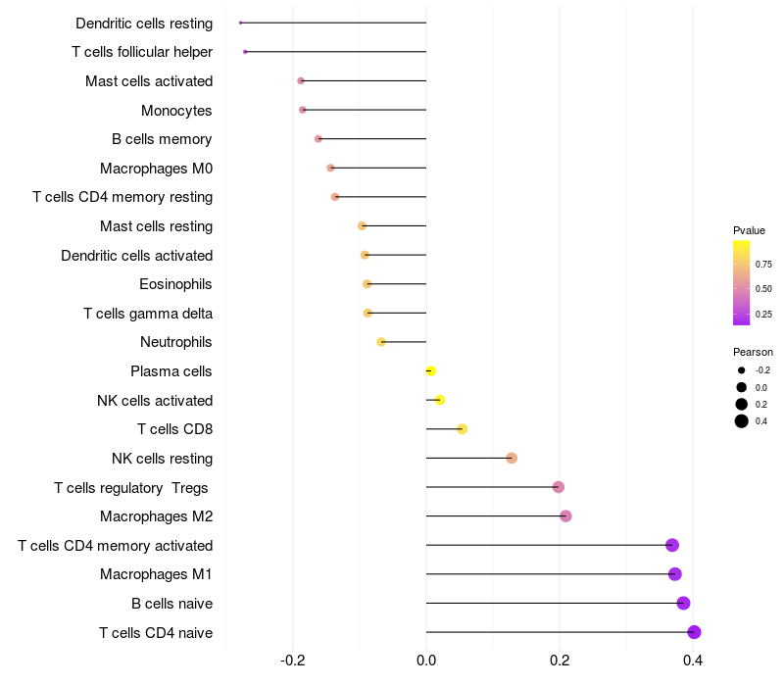Click the Pvalue color gradient bar
784x686 pixels.
click(741, 282)
